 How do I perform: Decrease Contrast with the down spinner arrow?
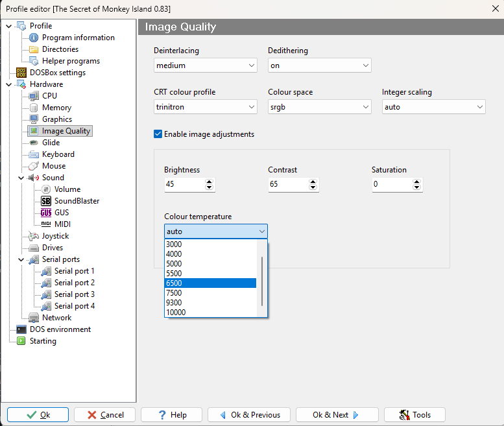pyautogui.click(x=313, y=187)
